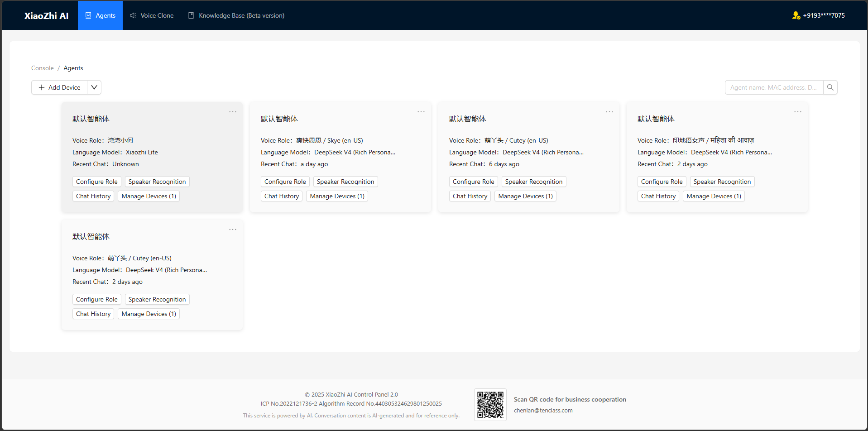The width and height of the screenshot is (868, 431).
Task: Click Voice Role 湾湾小何 text
Action: coord(103,140)
